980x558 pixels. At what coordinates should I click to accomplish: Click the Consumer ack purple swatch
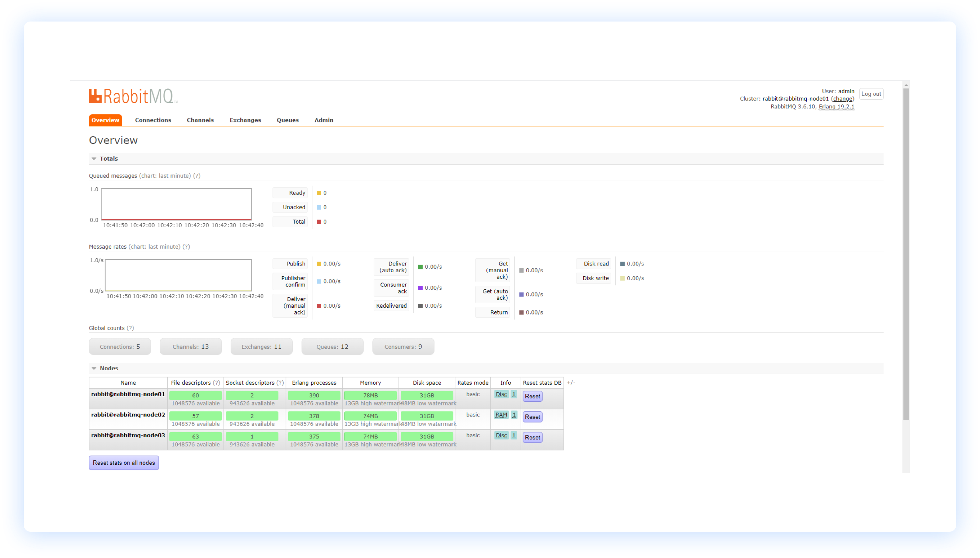pos(420,288)
